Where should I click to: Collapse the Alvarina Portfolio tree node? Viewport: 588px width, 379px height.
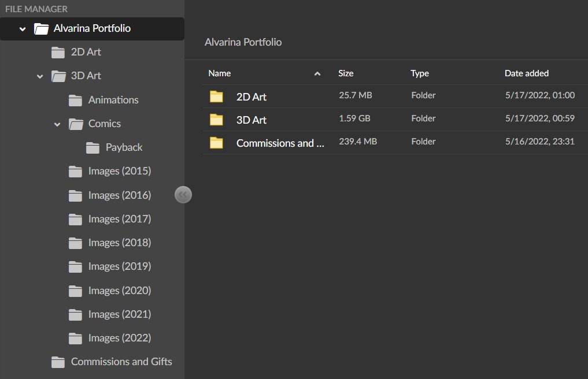[x=23, y=29]
